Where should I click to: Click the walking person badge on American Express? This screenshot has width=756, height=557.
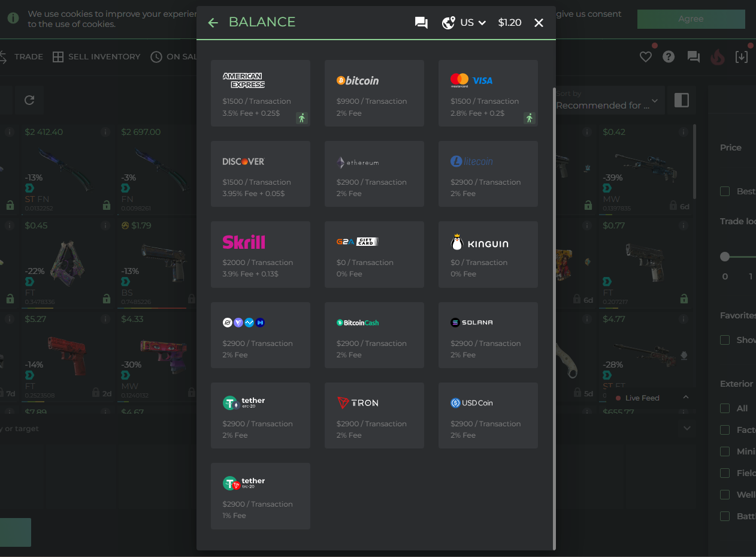[301, 118]
